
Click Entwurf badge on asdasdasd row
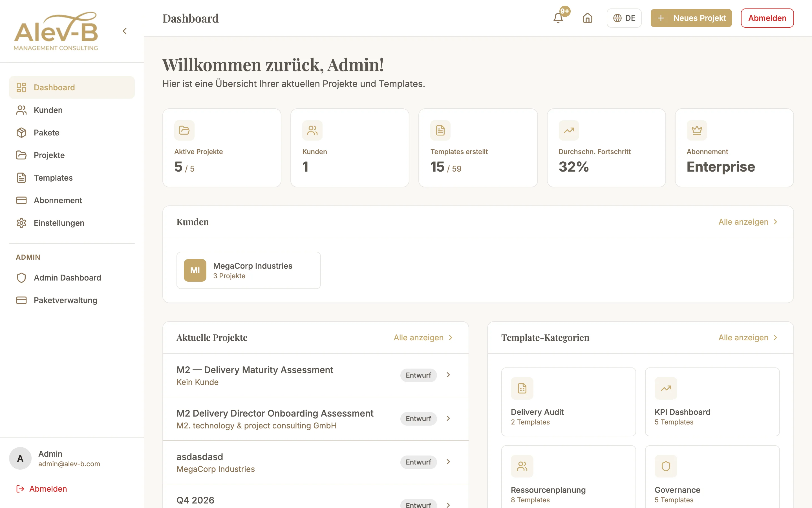tap(418, 462)
